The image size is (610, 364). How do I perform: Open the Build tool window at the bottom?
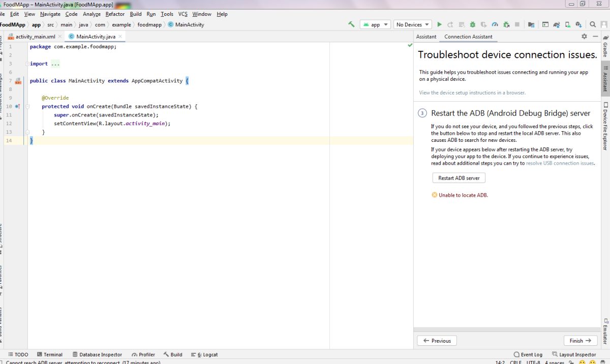pos(173,354)
